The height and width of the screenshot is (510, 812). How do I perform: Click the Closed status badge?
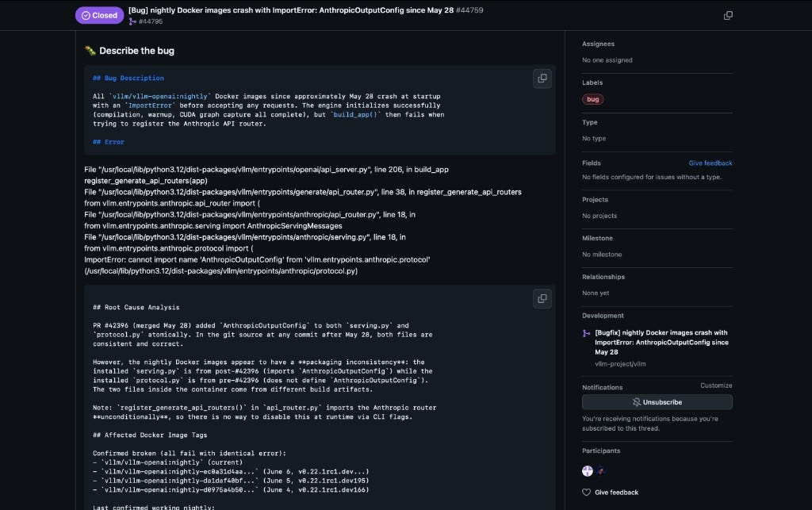(x=99, y=16)
